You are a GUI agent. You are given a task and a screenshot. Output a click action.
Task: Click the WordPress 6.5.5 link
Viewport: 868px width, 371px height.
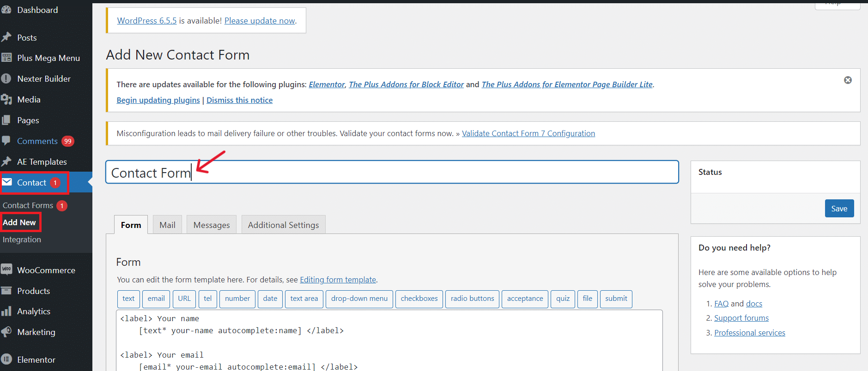(147, 21)
